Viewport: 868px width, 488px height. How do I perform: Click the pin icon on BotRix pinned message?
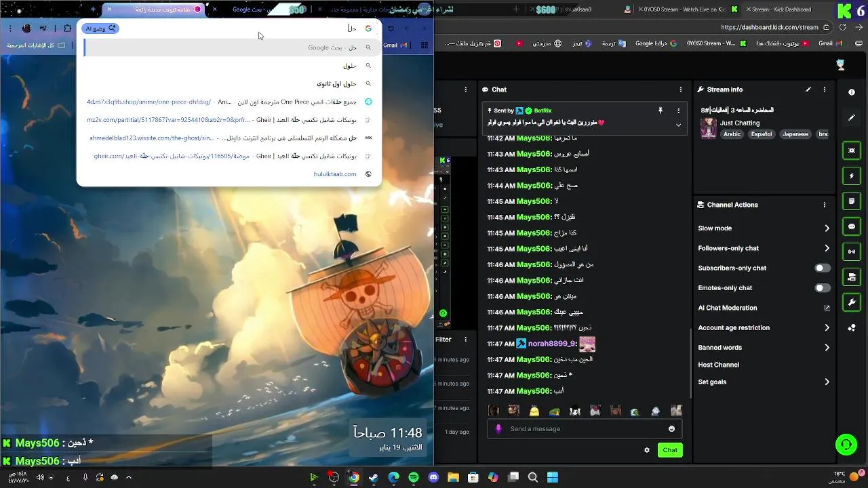point(660,110)
